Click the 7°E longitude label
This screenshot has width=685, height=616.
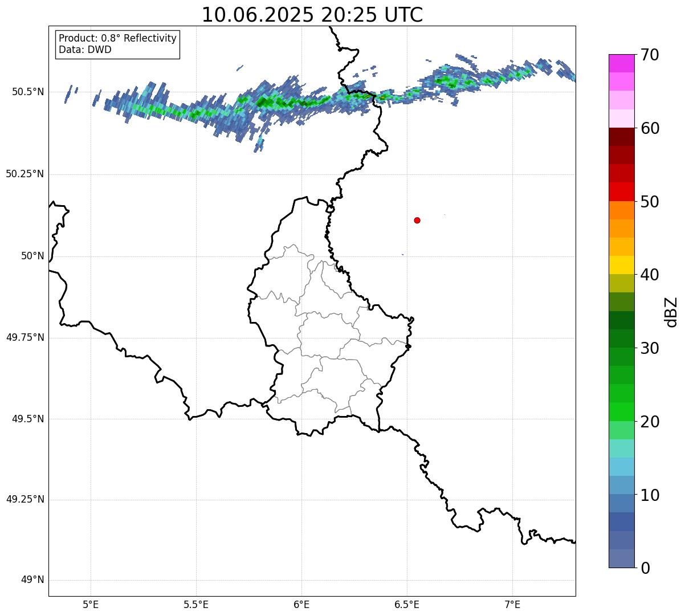512,605
